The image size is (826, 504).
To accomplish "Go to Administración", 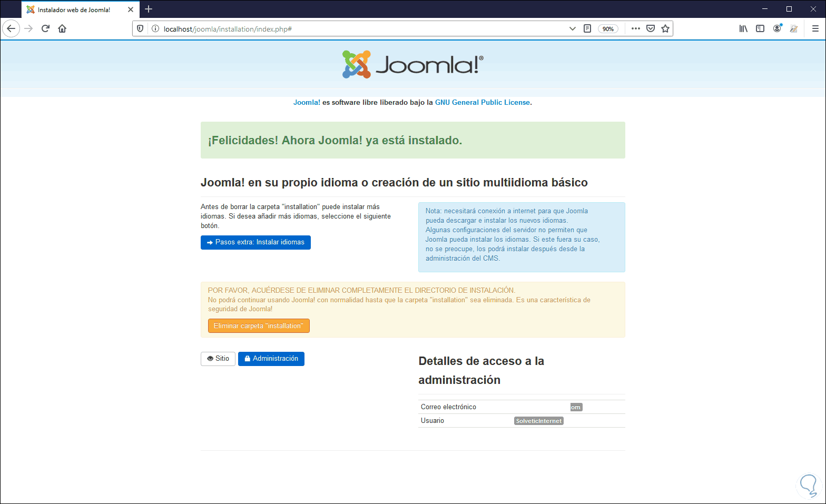I will [271, 359].
